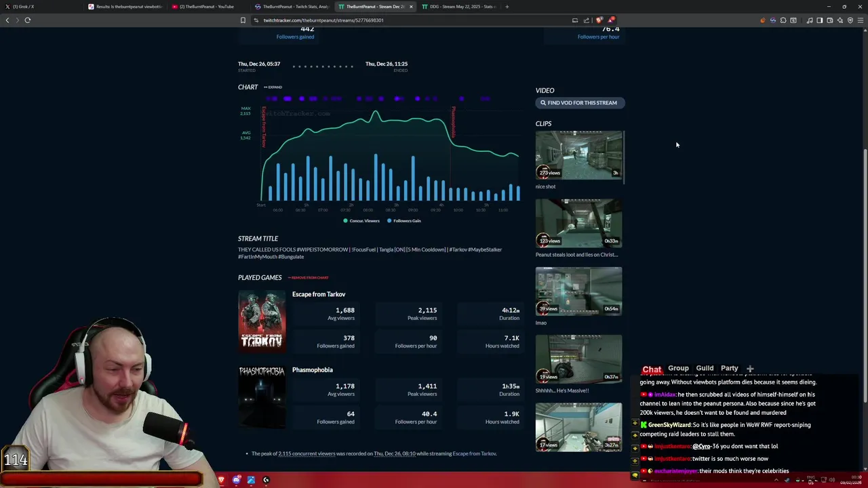Toggle the Concur. Viewers legend item
Screen dimensions: 868x488
(362, 221)
